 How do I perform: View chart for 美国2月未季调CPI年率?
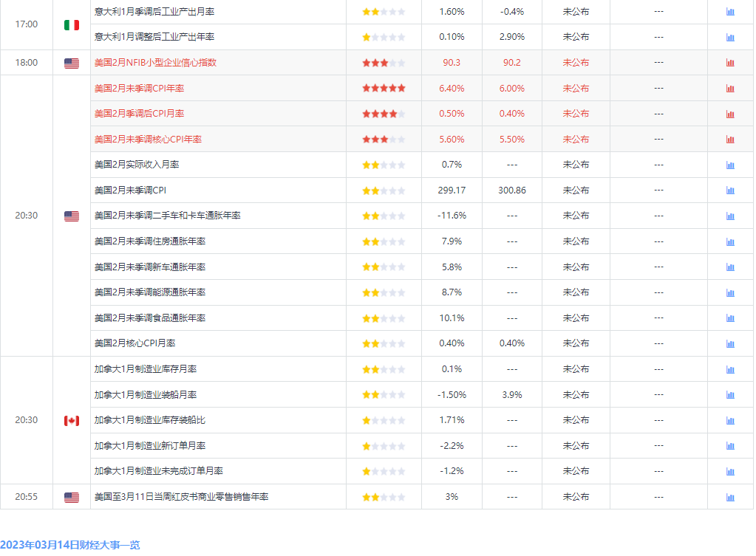[730, 88]
